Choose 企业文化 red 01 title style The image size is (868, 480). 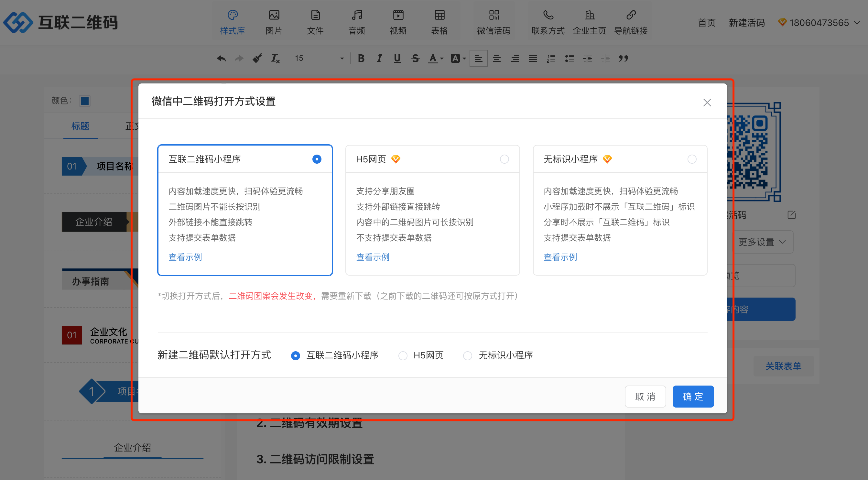click(x=100, y=335)
